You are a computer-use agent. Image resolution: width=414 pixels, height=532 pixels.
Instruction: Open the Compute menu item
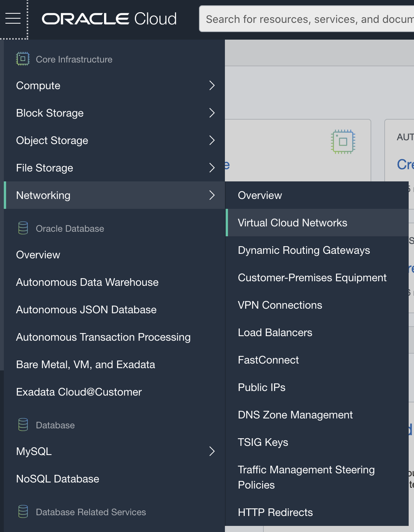click(x=114, y=85)
